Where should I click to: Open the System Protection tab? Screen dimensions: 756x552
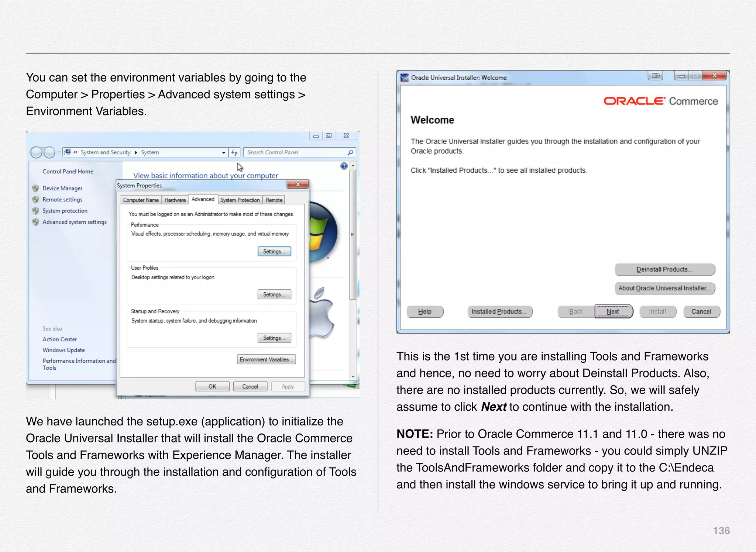(240, 200)
